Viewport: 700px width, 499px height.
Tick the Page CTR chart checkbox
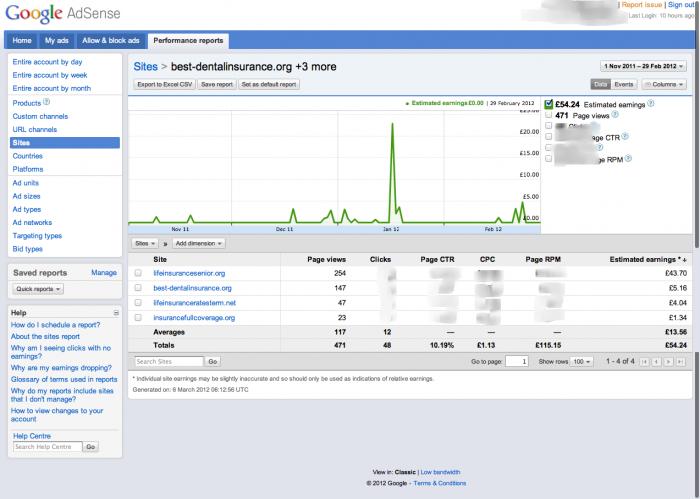tap(549, 137)
